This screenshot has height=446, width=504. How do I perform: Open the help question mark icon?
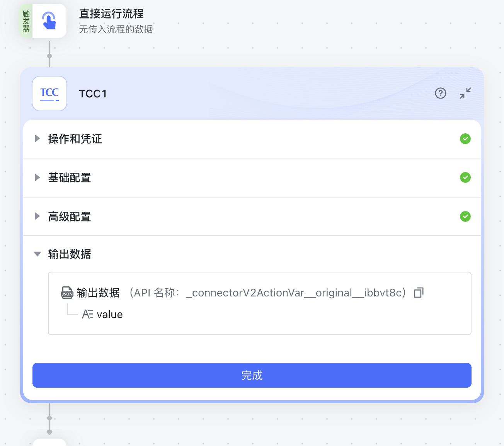point(441,93)
